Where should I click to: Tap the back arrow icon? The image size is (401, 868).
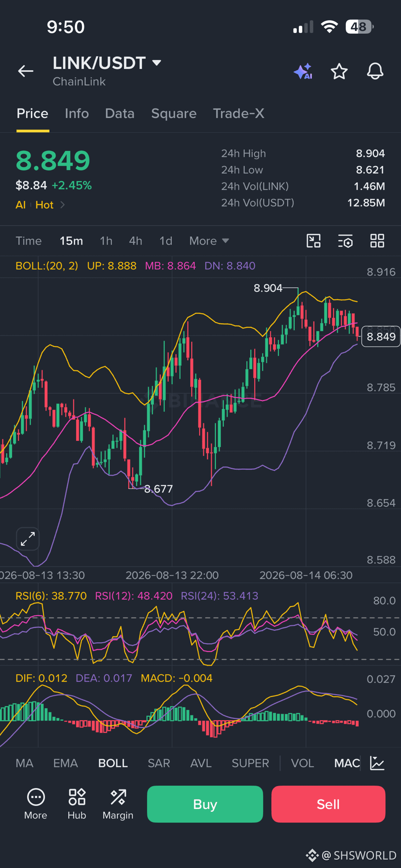click(x=26, y=71)
